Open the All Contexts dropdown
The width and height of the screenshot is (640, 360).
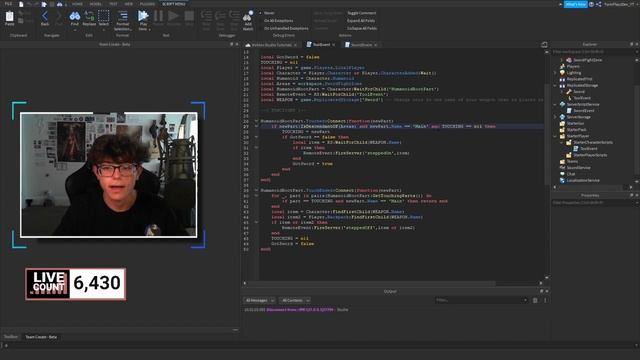point(295,300)
